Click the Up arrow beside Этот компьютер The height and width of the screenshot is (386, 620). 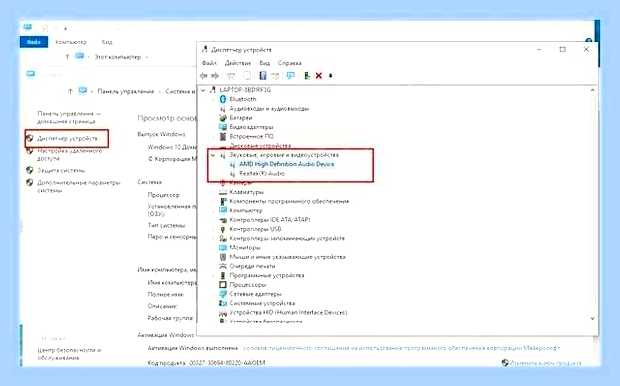coord(67,57)
